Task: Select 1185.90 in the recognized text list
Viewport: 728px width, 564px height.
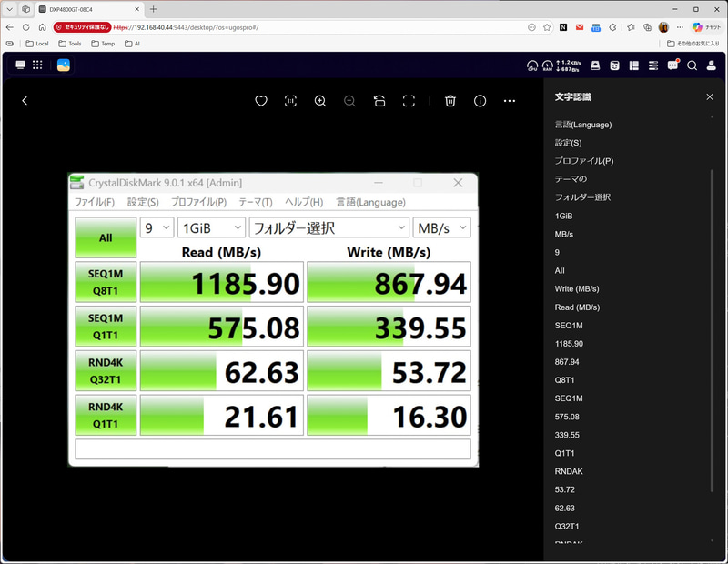Action: [x=569, y=344]
